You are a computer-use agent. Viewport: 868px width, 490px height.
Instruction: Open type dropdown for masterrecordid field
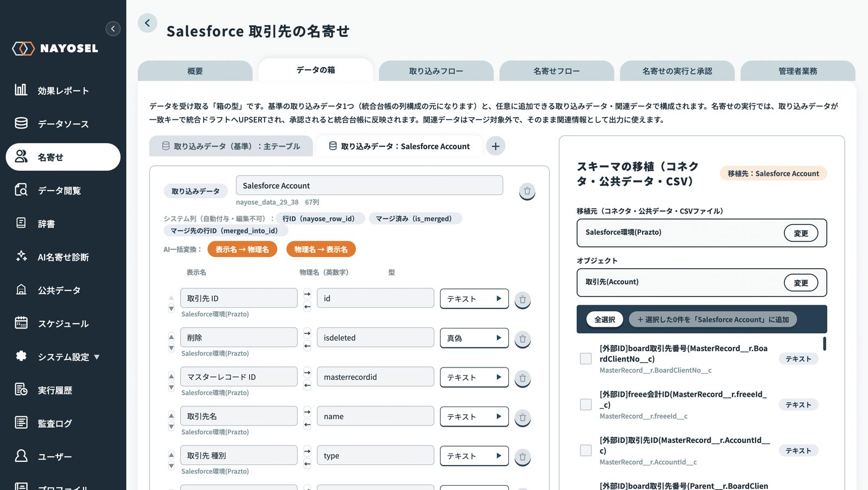click(474, 377)
